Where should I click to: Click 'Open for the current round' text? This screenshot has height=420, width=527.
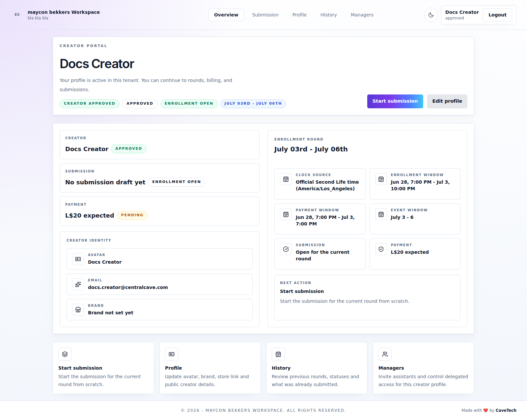pyautogui.click(x=322, y=255)
